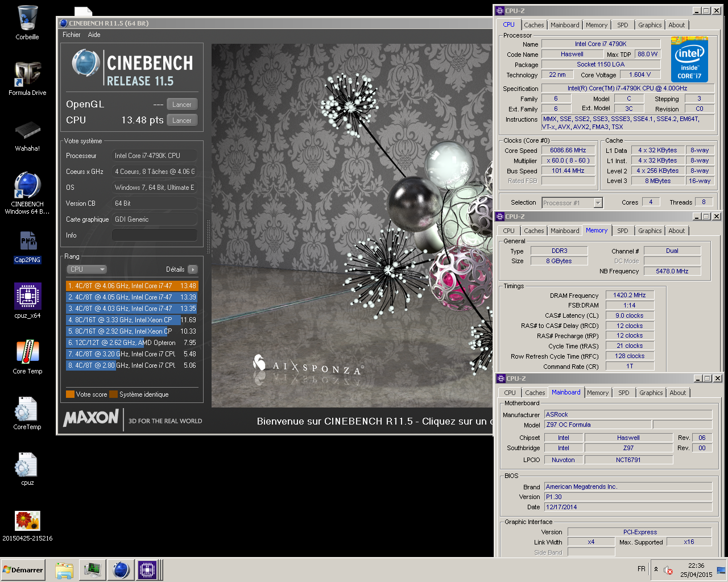Click the Info input field in Cinebench
This screenshot has height=582, width=728.
tap(155, 235)
